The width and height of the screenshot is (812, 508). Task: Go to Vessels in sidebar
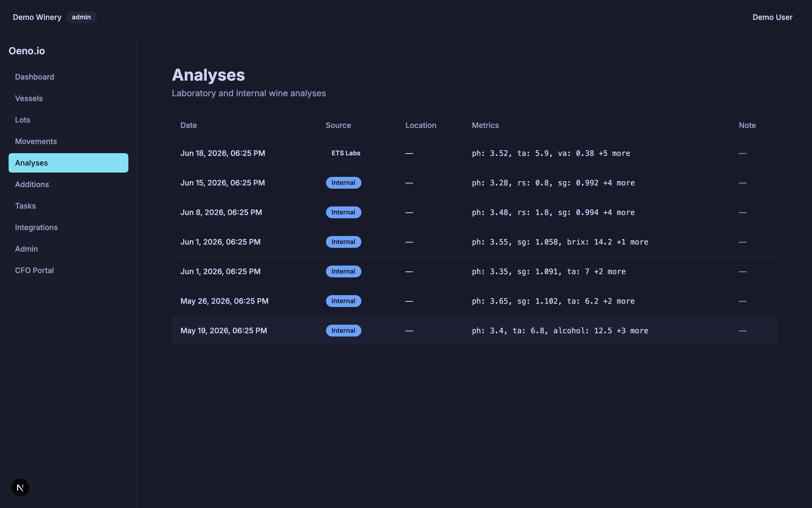[x=68, y=98]
